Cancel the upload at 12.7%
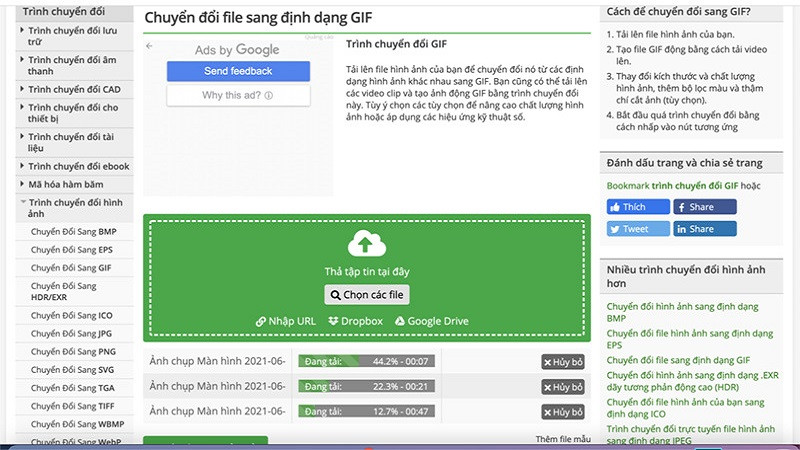800x450 pixels. 563,412
